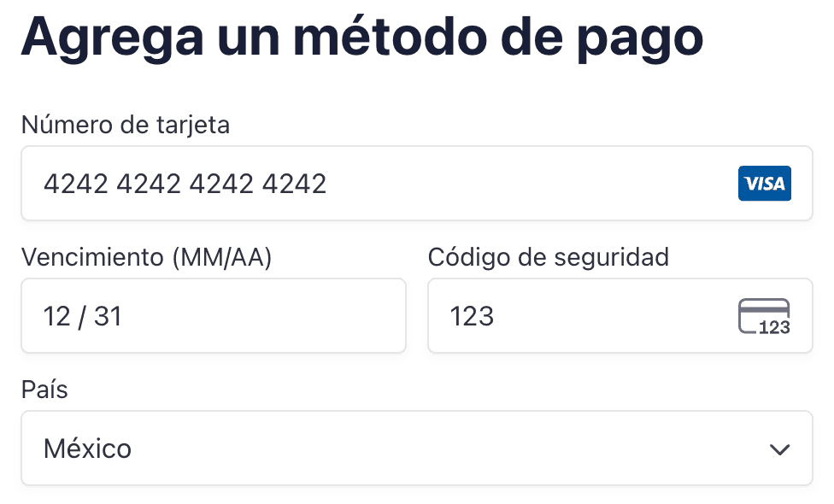Focus the Número de tarjeta field
The image size is (834, 504).
pos(513,184)
